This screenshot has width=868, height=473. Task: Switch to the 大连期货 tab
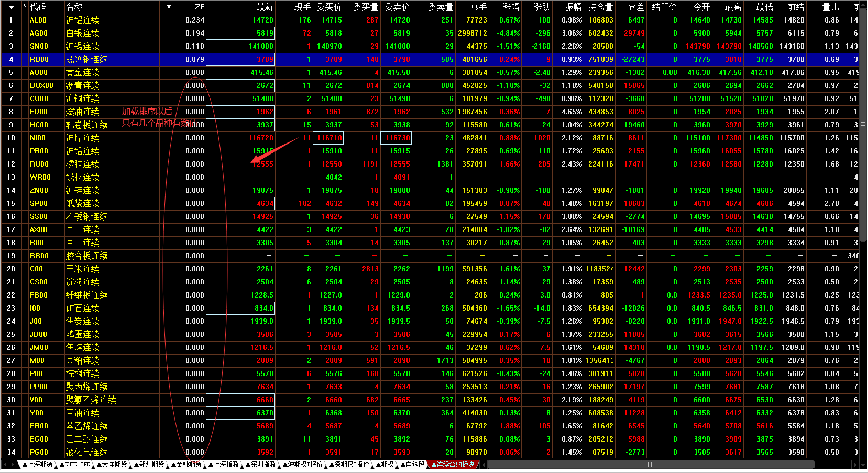pos(111,464)
